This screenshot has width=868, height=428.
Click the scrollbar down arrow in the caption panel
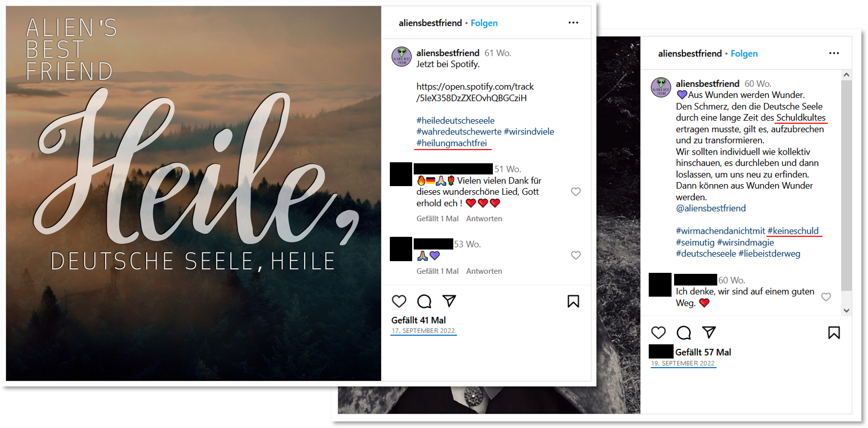click(x=846, y=310)
